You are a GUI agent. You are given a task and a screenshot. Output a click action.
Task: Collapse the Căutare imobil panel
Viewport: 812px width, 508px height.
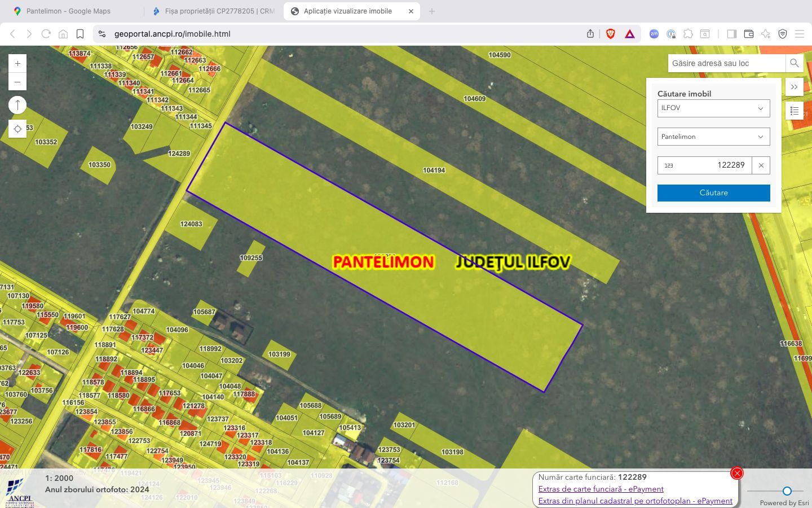coord(794,87)
